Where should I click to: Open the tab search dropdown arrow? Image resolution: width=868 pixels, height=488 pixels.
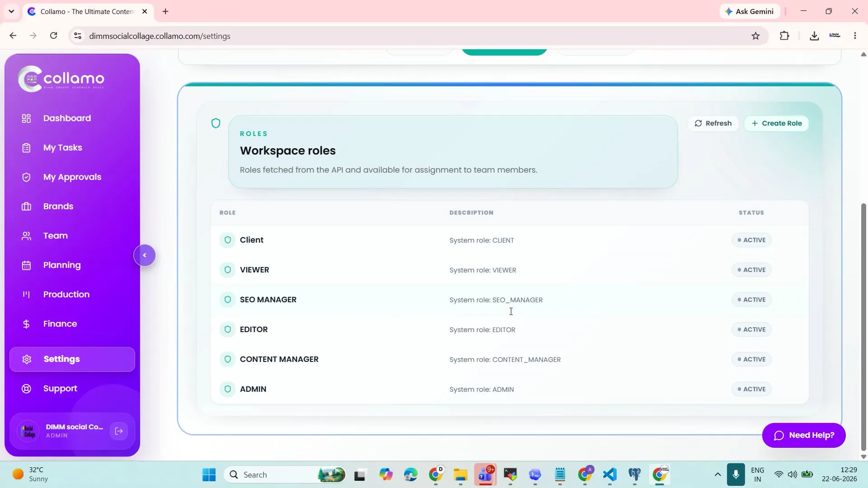11,11
